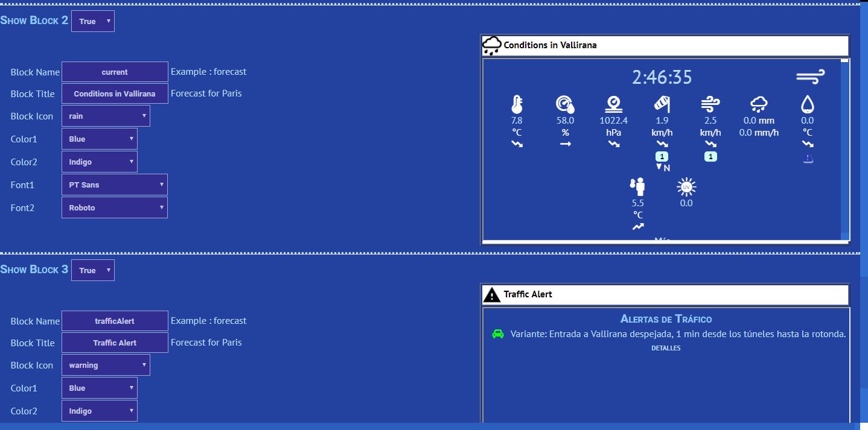Open Block 3 Block Icon warning dropdown
Viewport: 868px width, 430px height.
(x=106, y=365)
